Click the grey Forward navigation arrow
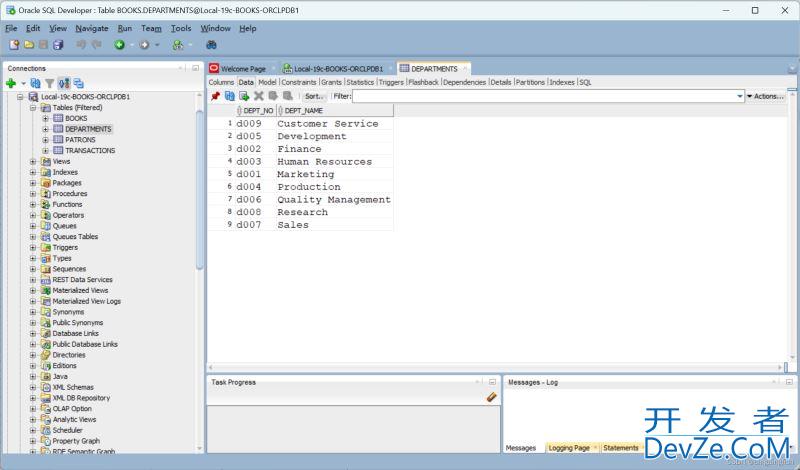The width and height of the screenshot is (800, 470). point(144,45)
